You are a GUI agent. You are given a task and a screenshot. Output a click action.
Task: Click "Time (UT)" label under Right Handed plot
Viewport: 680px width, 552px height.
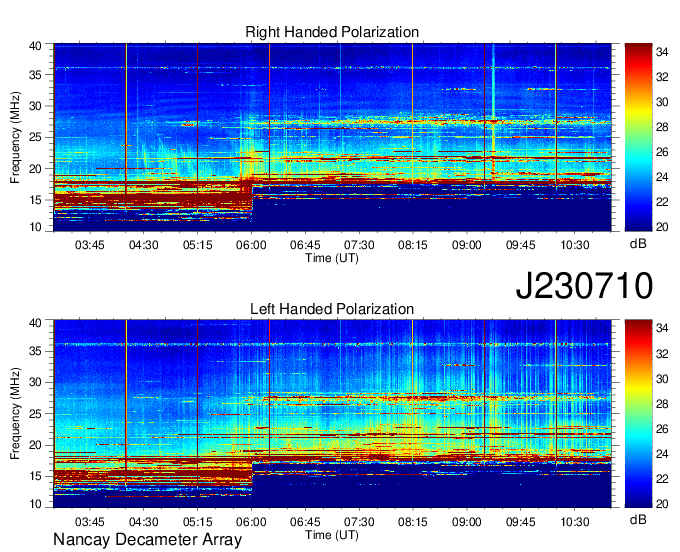(332, 258)
